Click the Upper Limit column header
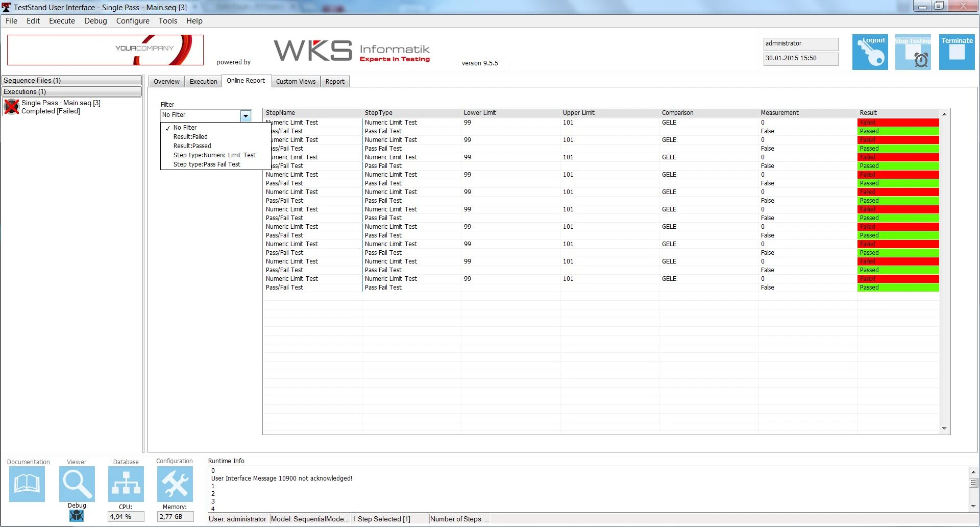Viewport: 980px width, 527px height. click(x=609, y=113)
